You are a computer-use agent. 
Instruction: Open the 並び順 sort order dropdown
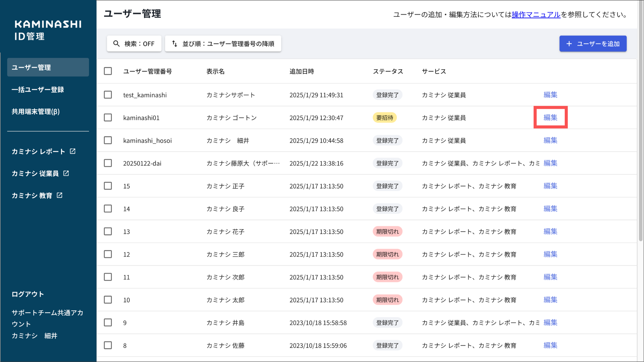tap(223, 44)
